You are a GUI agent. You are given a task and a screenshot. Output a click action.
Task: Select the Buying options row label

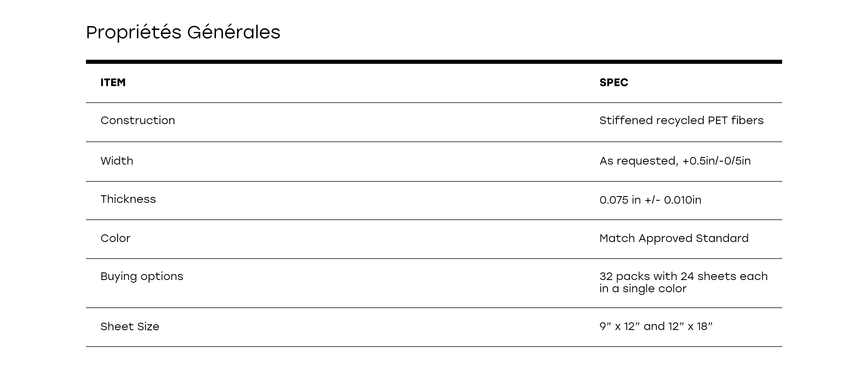[x=142, y=276]
